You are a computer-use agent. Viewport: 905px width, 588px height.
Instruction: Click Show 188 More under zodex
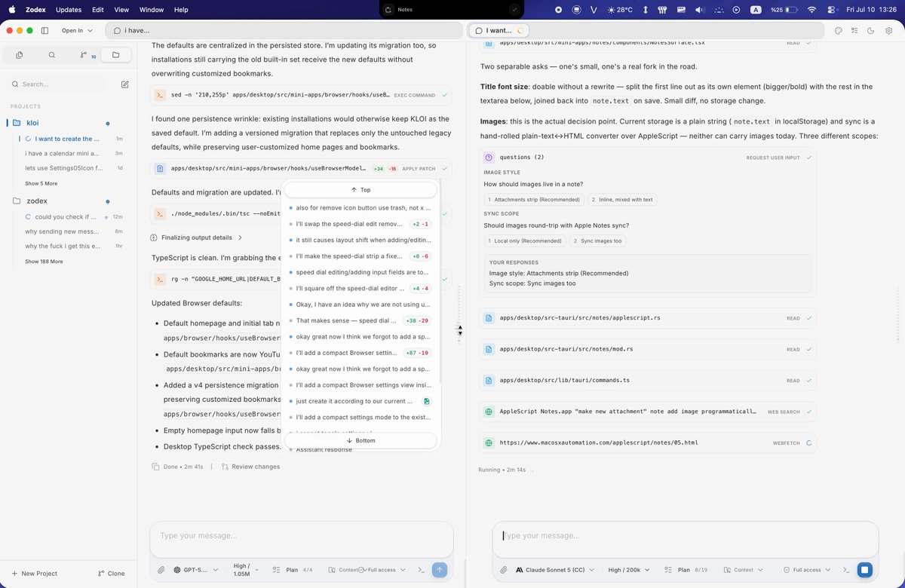[x=44, y=262]
